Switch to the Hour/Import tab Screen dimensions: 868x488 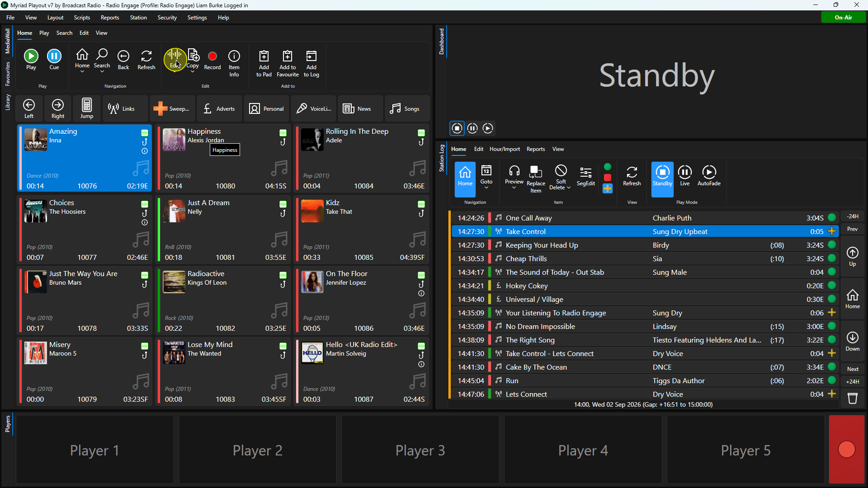point(505,149)
